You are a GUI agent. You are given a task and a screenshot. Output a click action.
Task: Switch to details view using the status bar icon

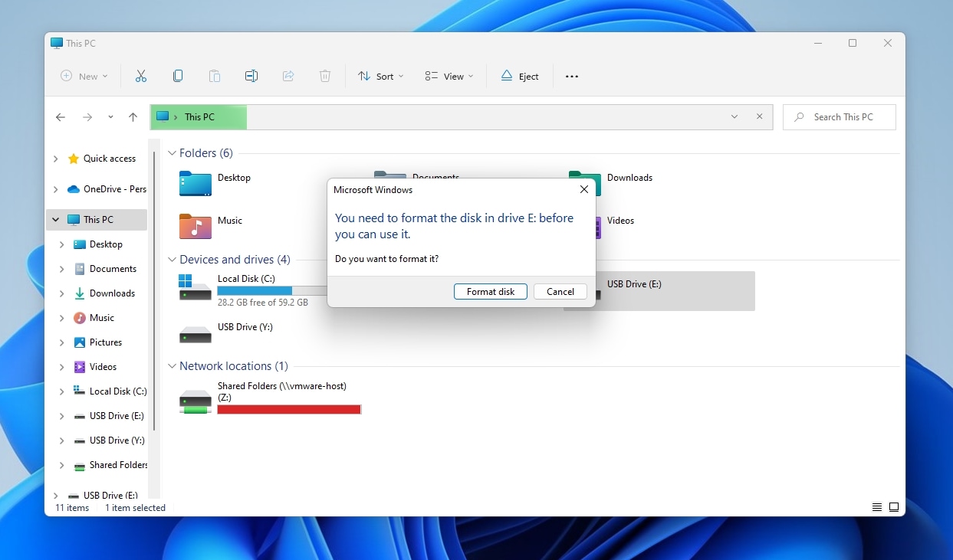click(876, 506)
